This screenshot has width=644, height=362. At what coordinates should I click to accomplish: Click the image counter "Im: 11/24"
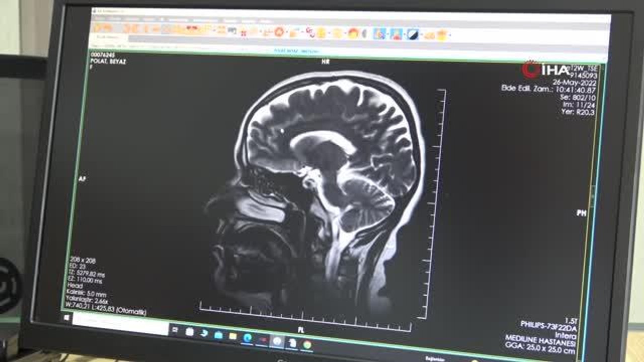click(579, 105)
